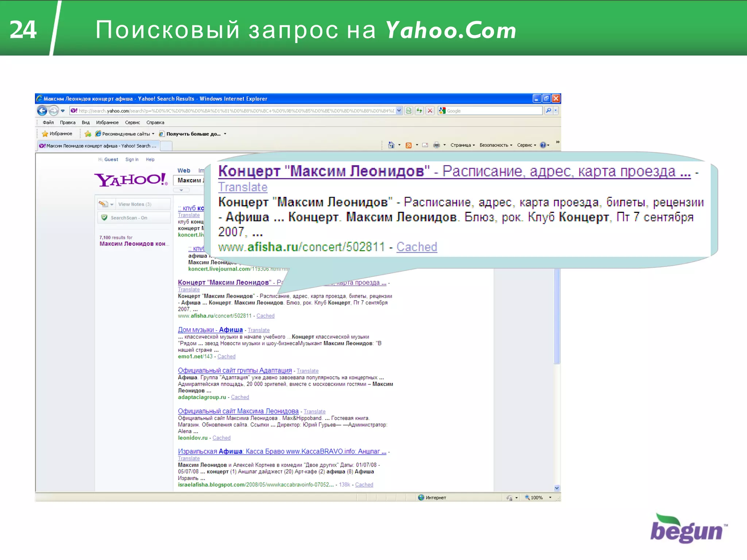The image size is (747, 560).
Task: Open the 100% zoom level control
Action: (x=537, y=498)
